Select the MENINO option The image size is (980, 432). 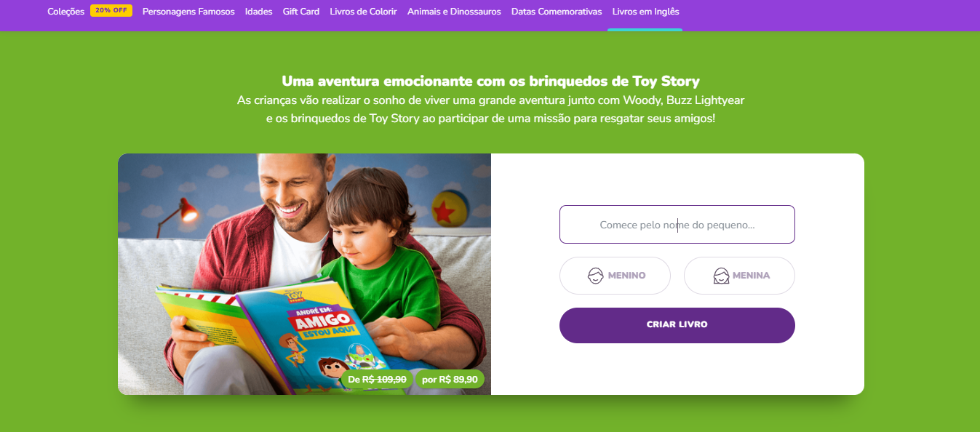pyautogui.click(x=615, y=276)
